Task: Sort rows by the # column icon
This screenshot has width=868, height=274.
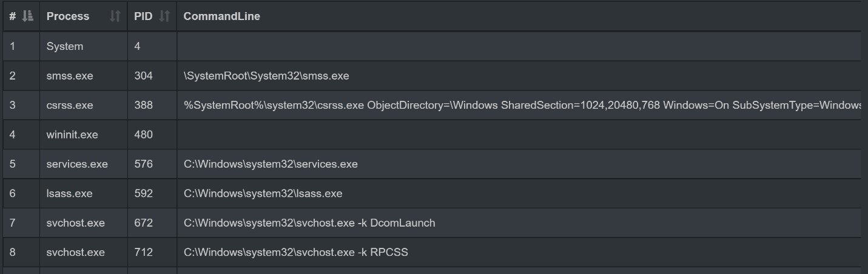Action: click(x=27, y=16)
